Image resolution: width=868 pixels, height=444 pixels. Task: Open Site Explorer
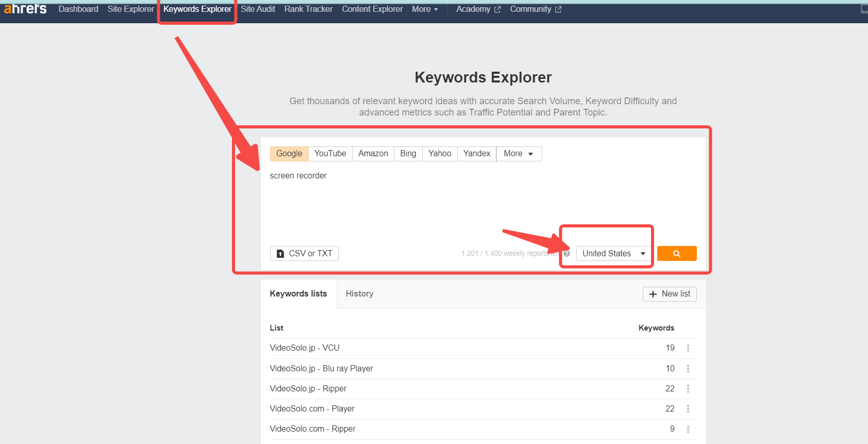pyautogui.click(x=130, y=9)
